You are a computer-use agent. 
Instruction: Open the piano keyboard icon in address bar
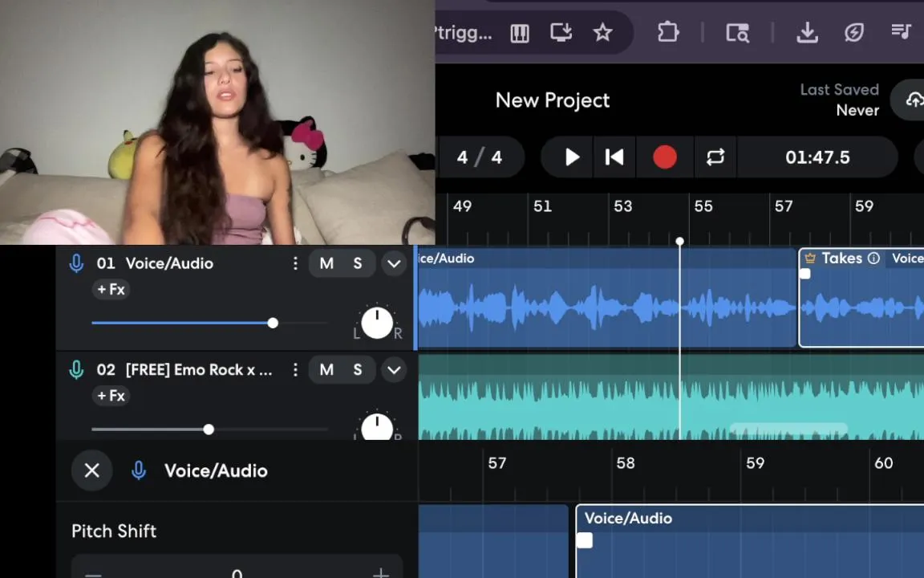click(x=519, y=33)
